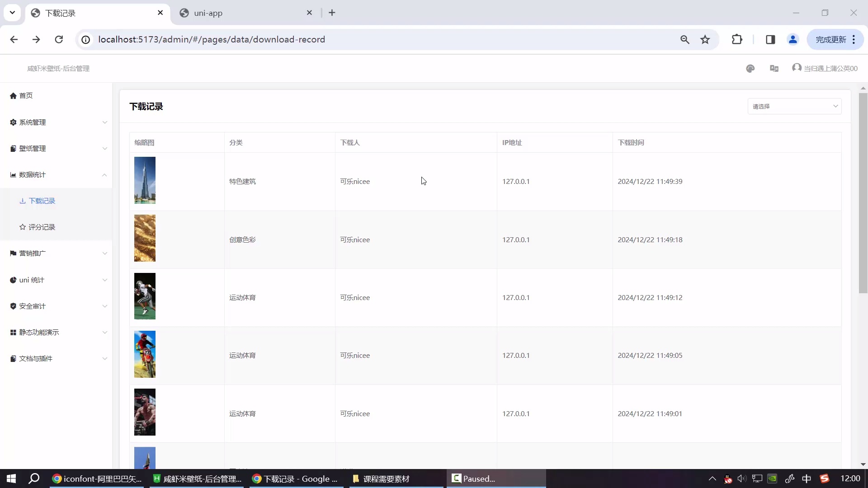Reload the page with refresh icon
The width and height of the screenshot is (868, 488).
click(59, 40)
